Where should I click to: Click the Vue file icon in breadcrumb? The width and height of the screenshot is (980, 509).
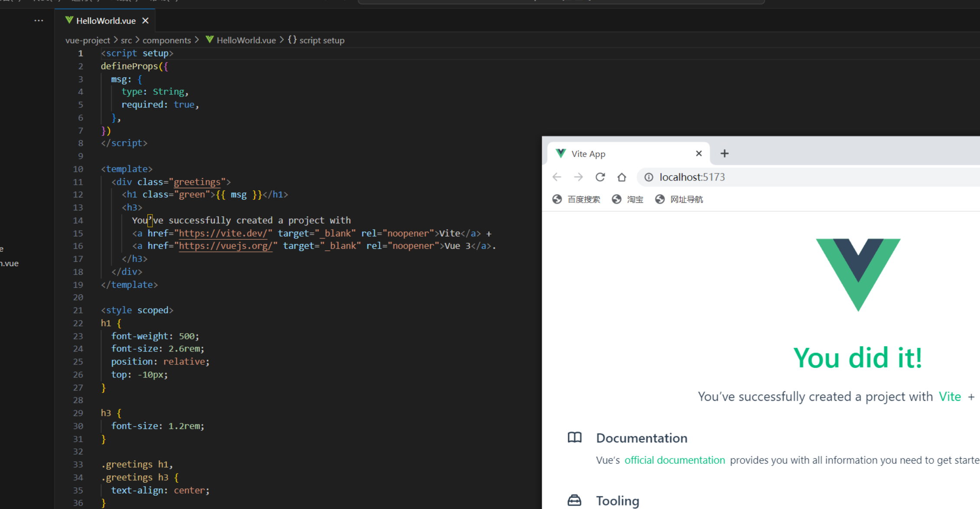point(210,40)
